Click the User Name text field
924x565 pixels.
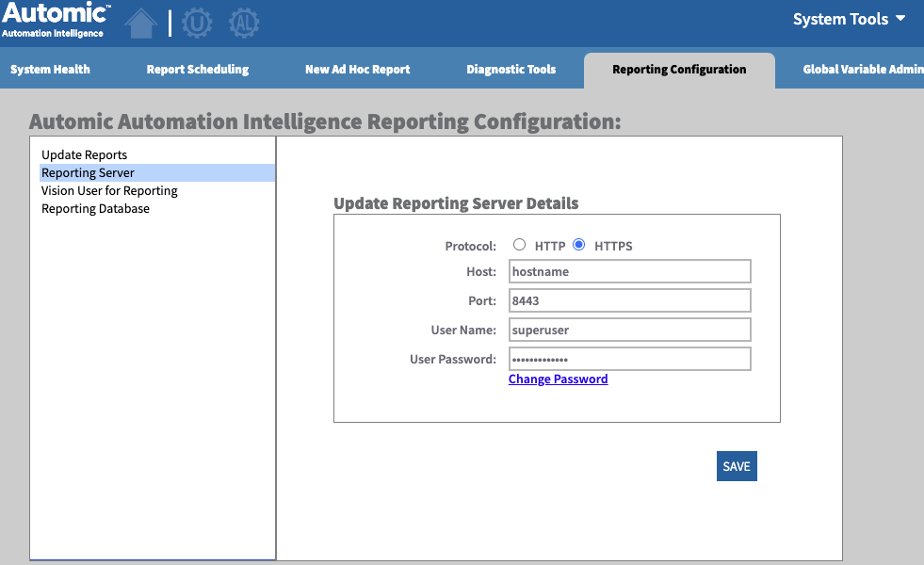pyautogui.click(x=629, y=330)
